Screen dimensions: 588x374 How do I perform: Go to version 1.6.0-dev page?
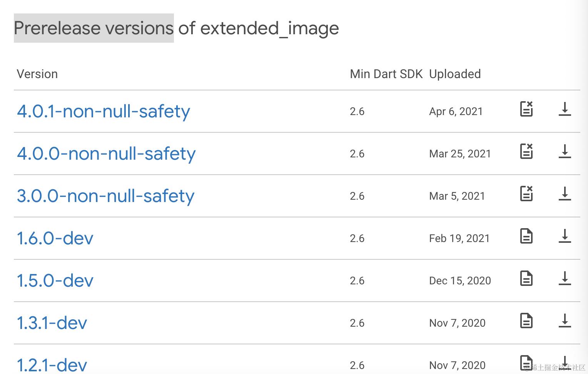55,239
